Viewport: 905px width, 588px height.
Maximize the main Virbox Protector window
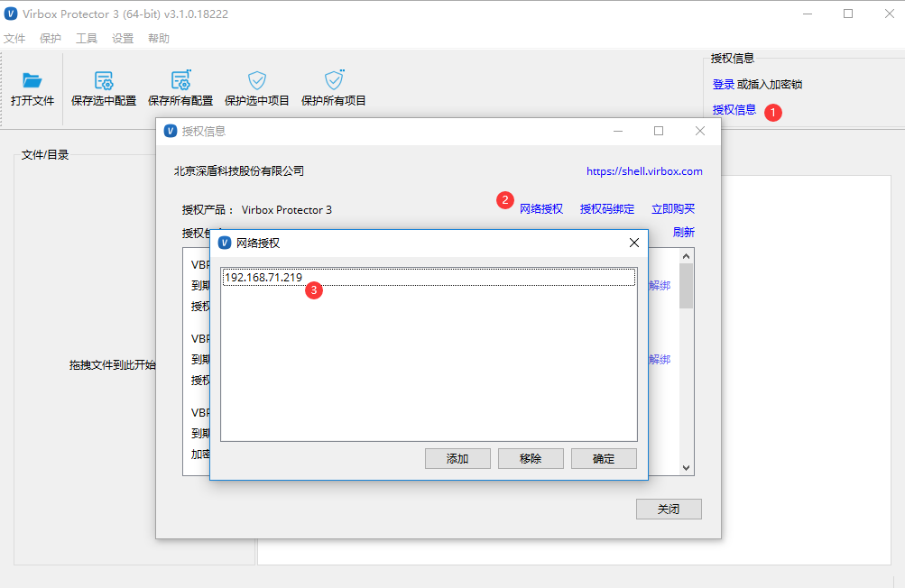(x=848, y=14)
